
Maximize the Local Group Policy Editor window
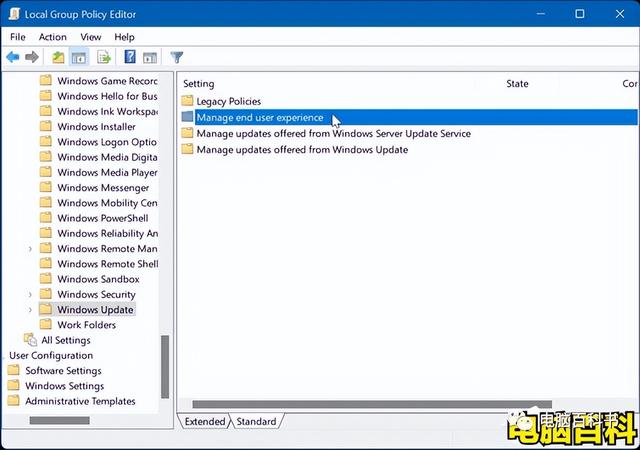[x=580, y=13]
